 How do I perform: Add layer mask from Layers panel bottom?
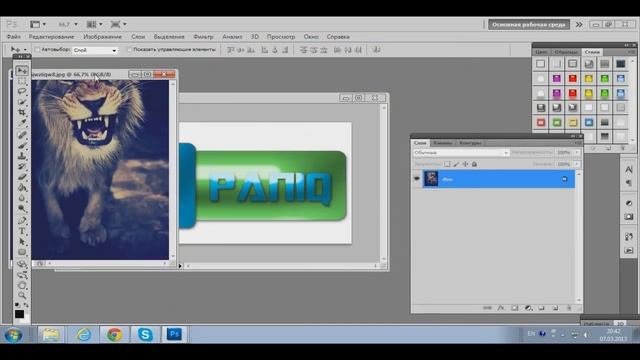(515, 308)
